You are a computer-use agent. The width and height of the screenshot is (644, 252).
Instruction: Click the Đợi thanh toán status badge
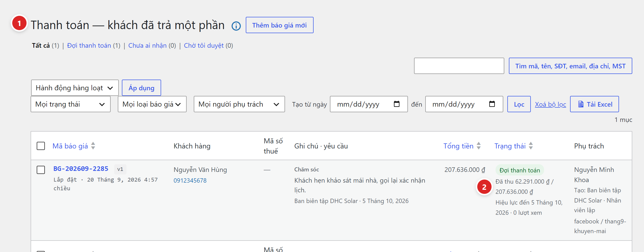pos(520,170)
